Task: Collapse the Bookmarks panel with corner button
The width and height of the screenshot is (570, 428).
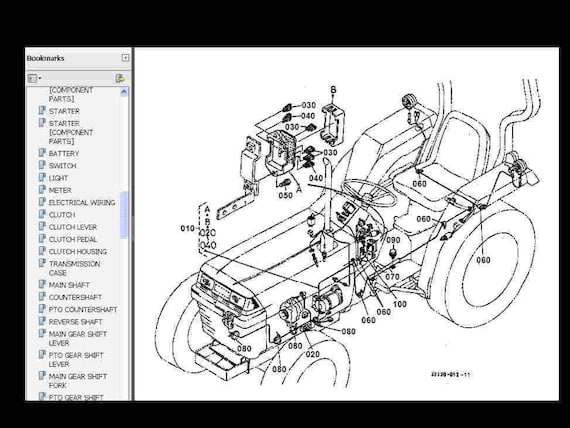Action: 125,58
